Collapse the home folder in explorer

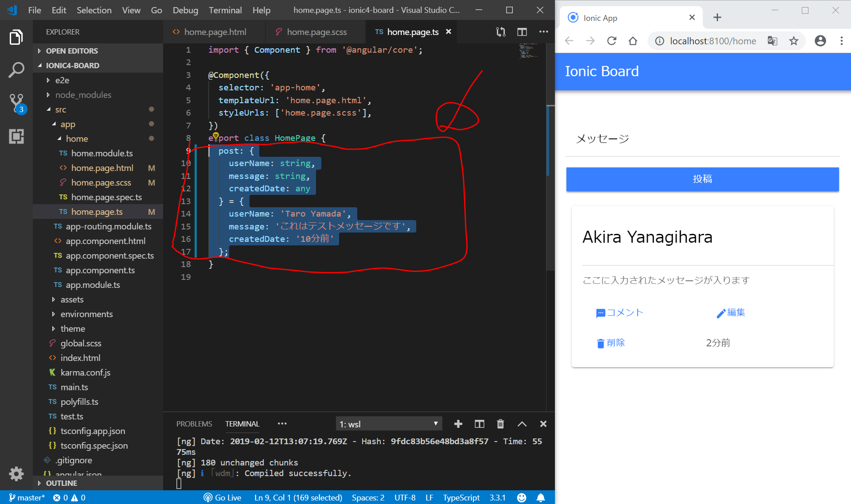pos(77,139)
